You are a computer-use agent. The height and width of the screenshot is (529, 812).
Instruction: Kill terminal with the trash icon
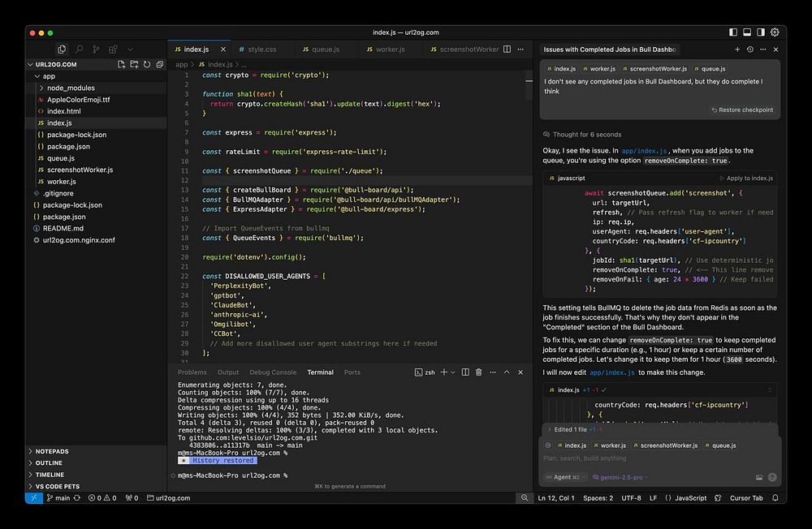[479, 372]
